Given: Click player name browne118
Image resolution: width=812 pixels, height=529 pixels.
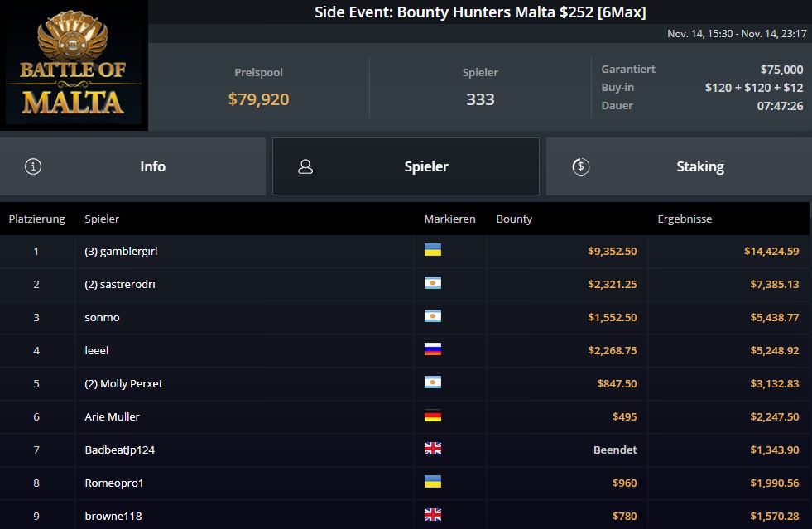Looking at the screenshot, I should (113, 516).
